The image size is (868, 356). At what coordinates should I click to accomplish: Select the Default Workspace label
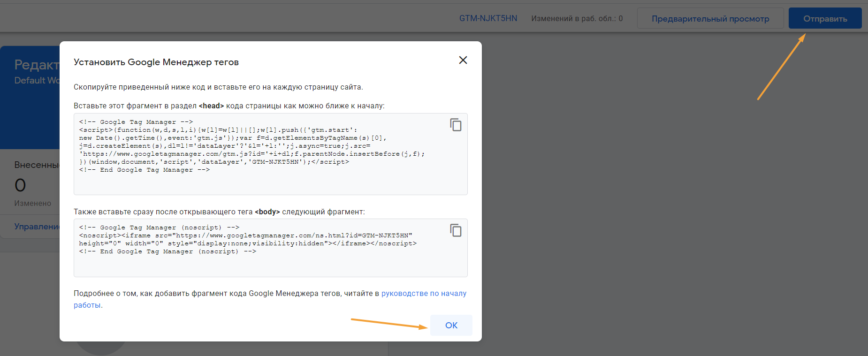[x=37, y=81]
